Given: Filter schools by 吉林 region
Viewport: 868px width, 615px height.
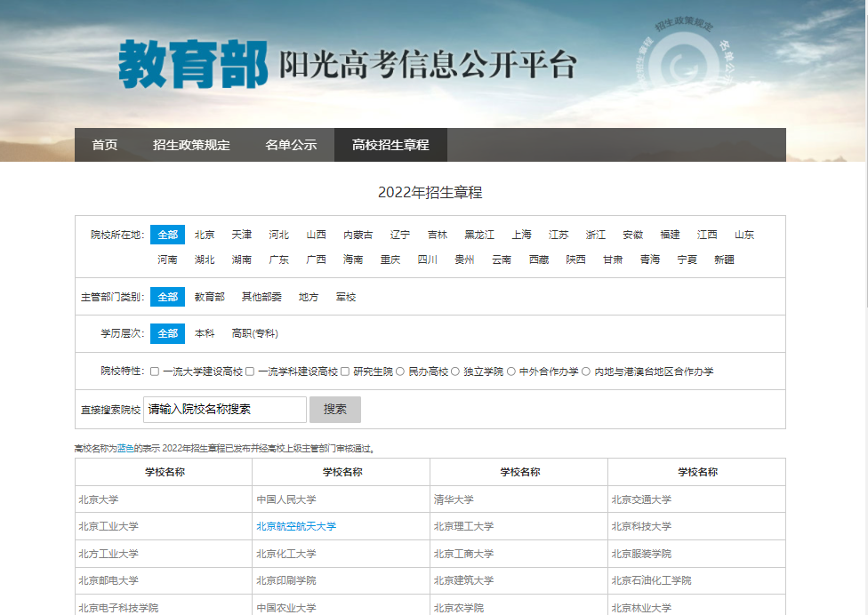Looking at the screenshot, I should coord(438,235).
